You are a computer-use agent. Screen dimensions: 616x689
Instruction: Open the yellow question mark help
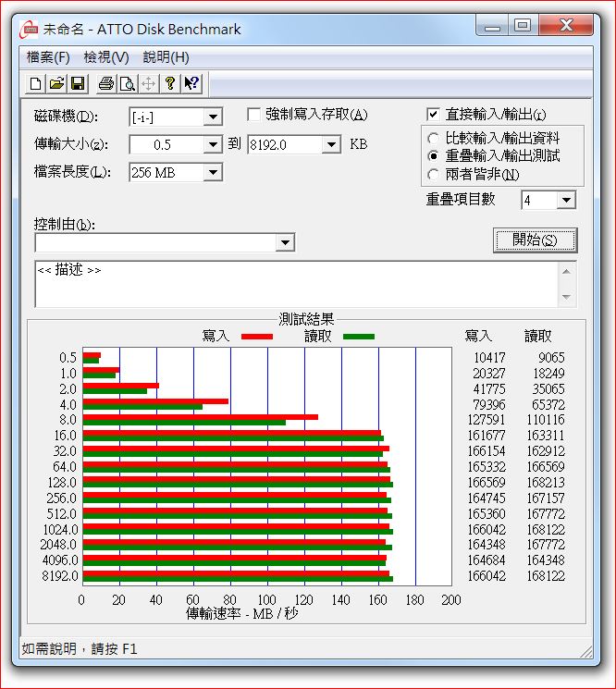[170, 83]
